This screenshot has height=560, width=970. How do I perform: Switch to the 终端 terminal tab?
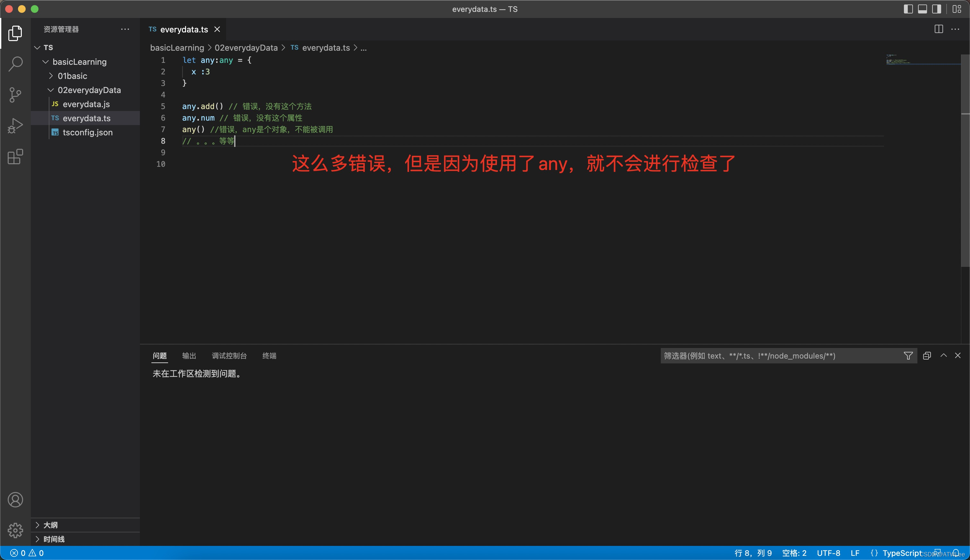click(269, 356)
